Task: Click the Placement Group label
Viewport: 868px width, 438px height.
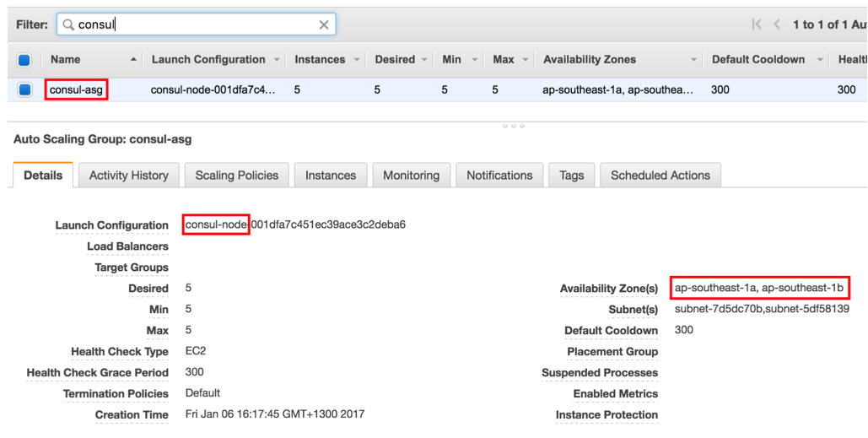Action: pyautogui.click(x=612, y=352)
